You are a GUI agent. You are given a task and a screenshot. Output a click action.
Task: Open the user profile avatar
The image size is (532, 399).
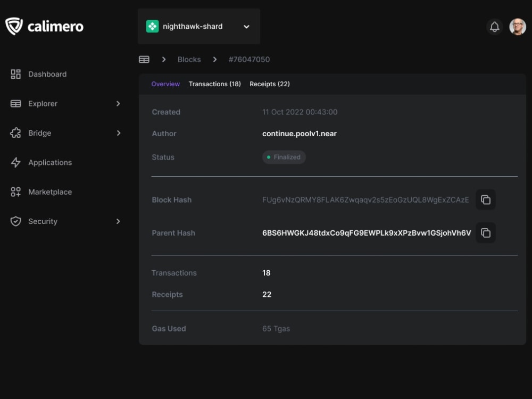pyautogui.click(x=518, y=27)
